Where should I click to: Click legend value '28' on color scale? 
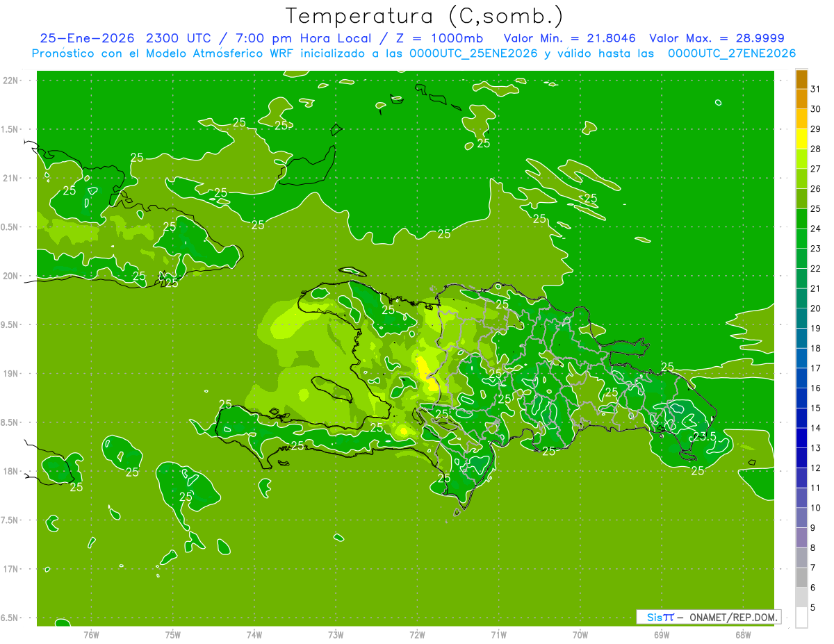pos(816,149)
